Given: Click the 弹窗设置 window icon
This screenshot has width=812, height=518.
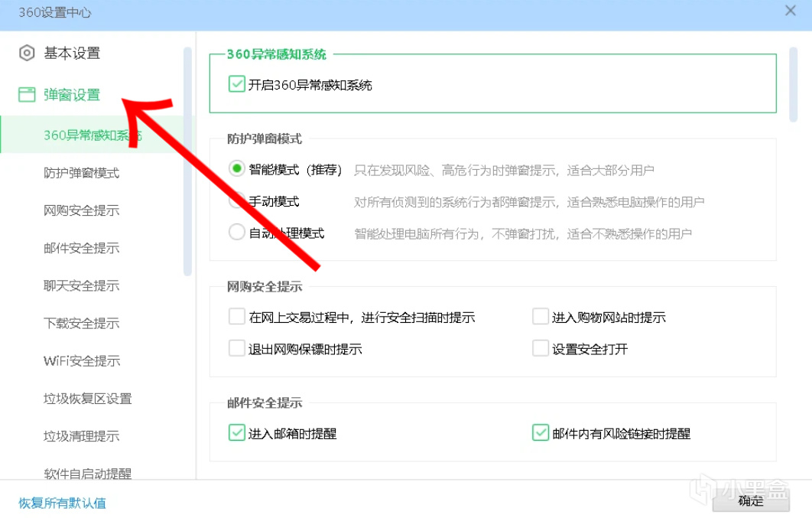Looking at the screenshot, I should 27,94.
